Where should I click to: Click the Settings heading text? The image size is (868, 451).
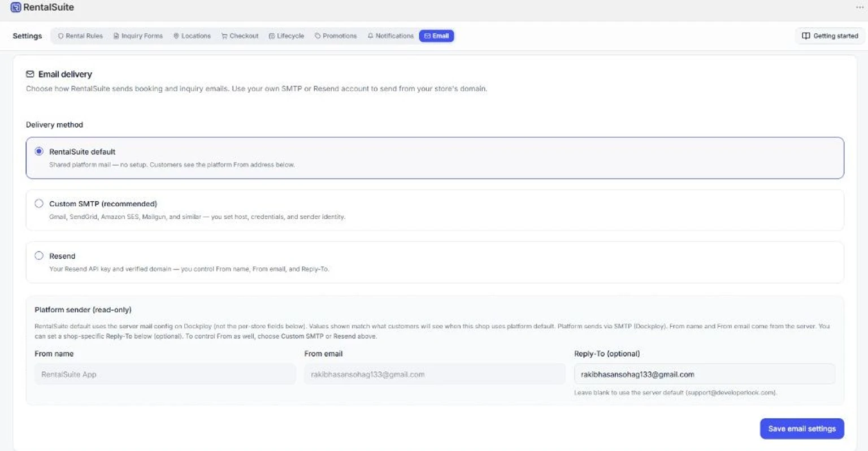(27, 36)
